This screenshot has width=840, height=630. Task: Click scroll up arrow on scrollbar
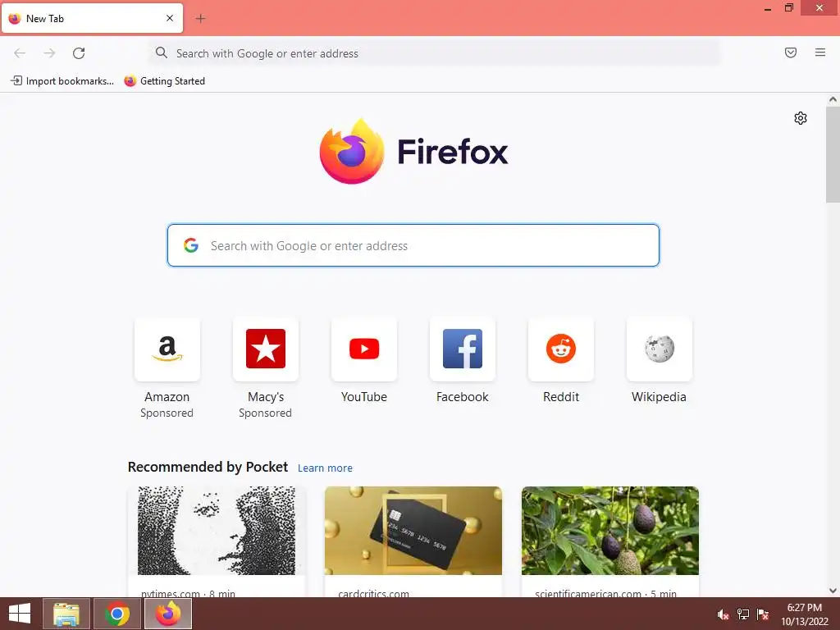(x=833, y=99)
